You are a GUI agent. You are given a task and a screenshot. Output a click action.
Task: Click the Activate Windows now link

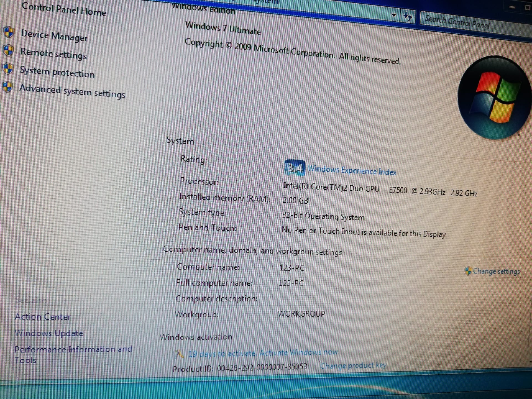pos(299,352)
